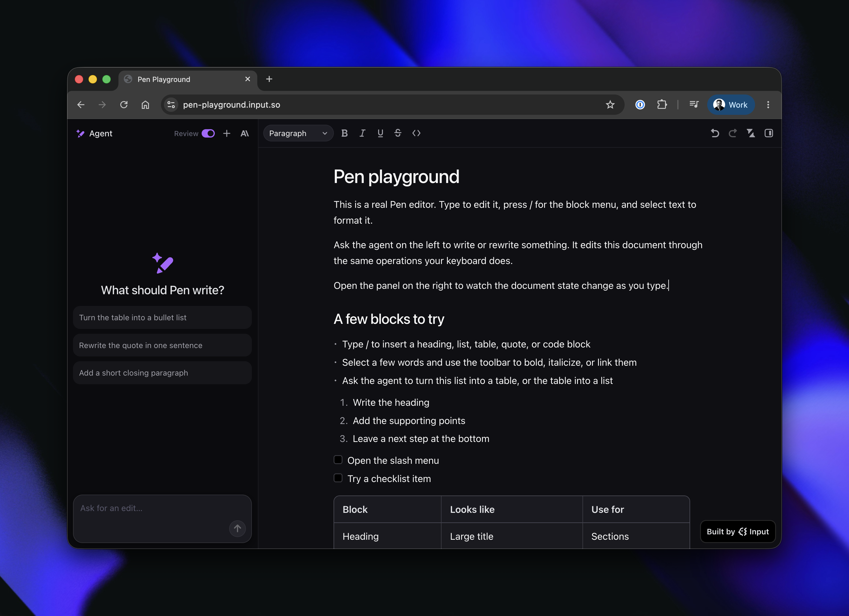Click the paragraph starting 'This is a real Pen editor'
This screenshot has width=849, height=616.
[x=515, y=213]
